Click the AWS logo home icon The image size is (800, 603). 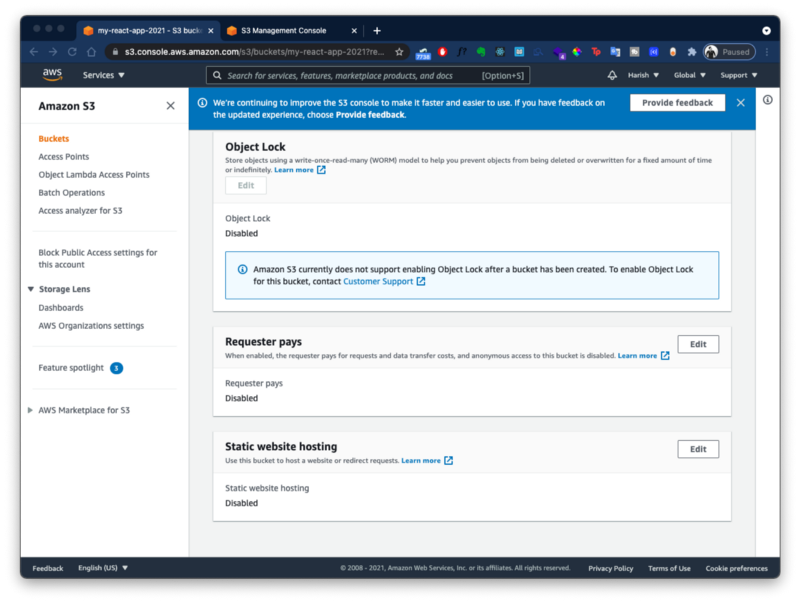point(52,74)
